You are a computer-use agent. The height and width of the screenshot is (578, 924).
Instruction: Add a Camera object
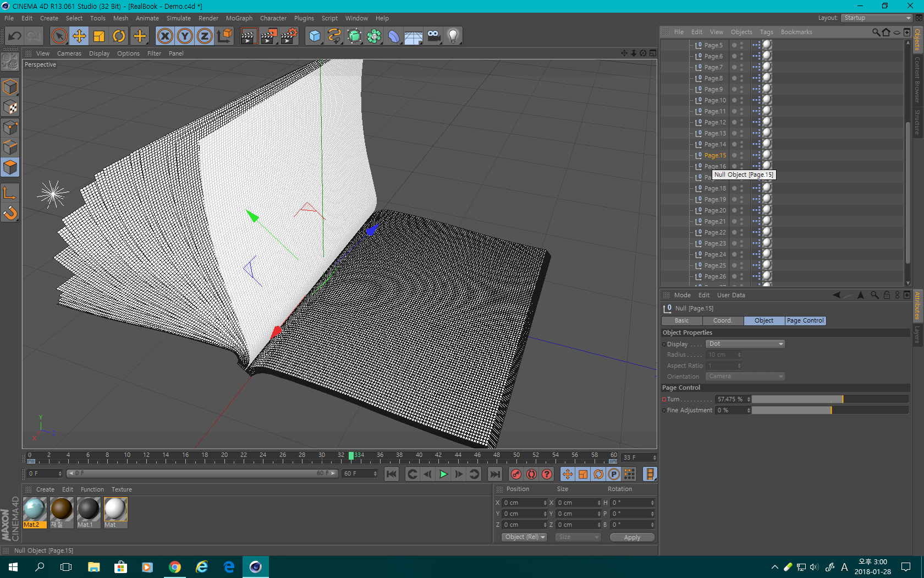pos(433,36)
